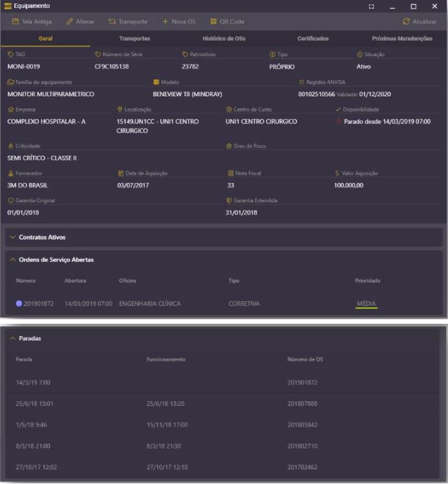The image size is (448, 484).
Task: Collapse the Ordens de Serviço Abertas section
Action: tap(13, 260)
